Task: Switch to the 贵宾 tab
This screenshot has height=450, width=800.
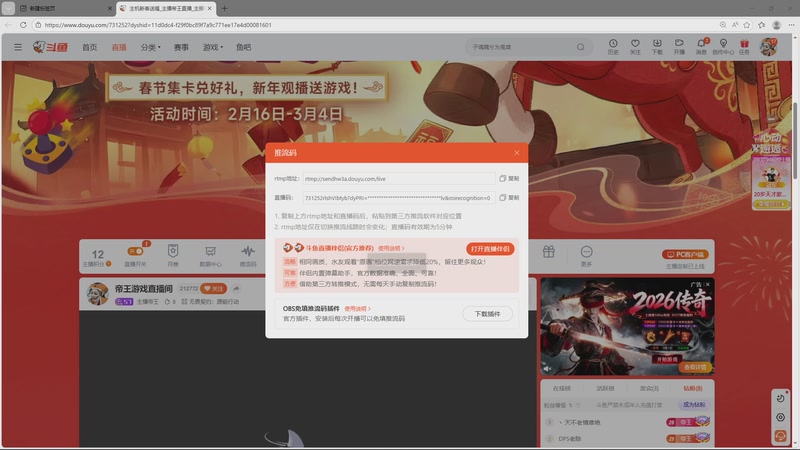Action: (x=649, y=388)
